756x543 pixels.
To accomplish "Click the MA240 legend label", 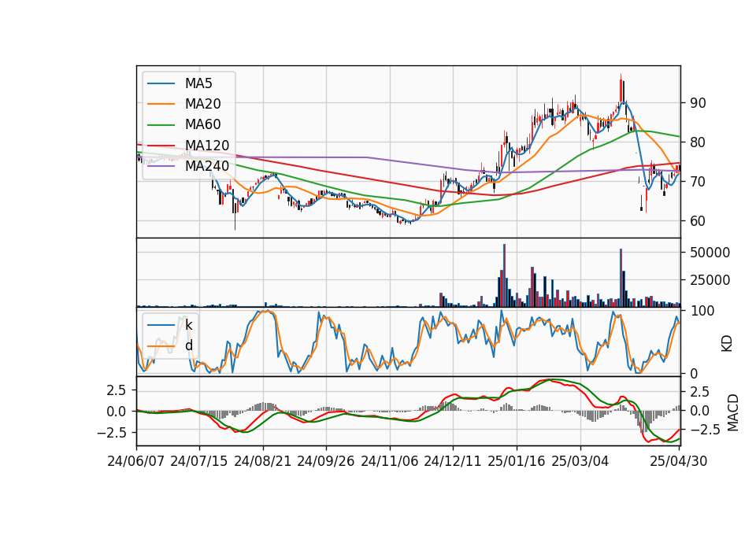I will click(207, 166).
